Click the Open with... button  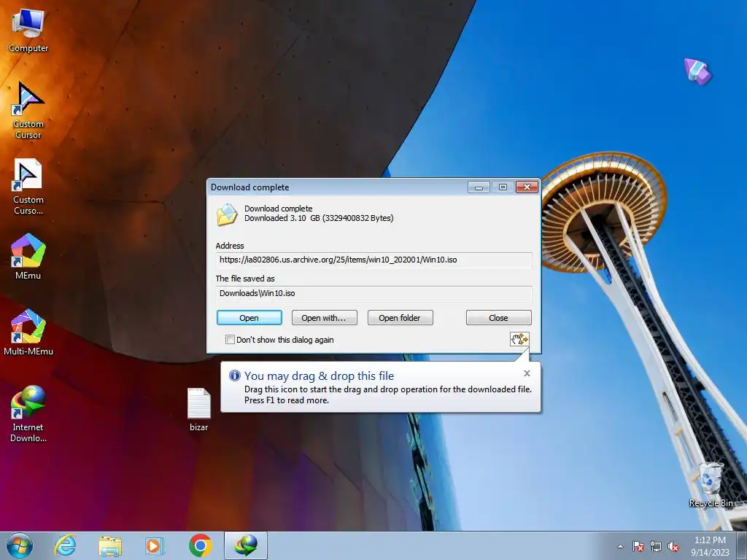[x=324, y=318]
